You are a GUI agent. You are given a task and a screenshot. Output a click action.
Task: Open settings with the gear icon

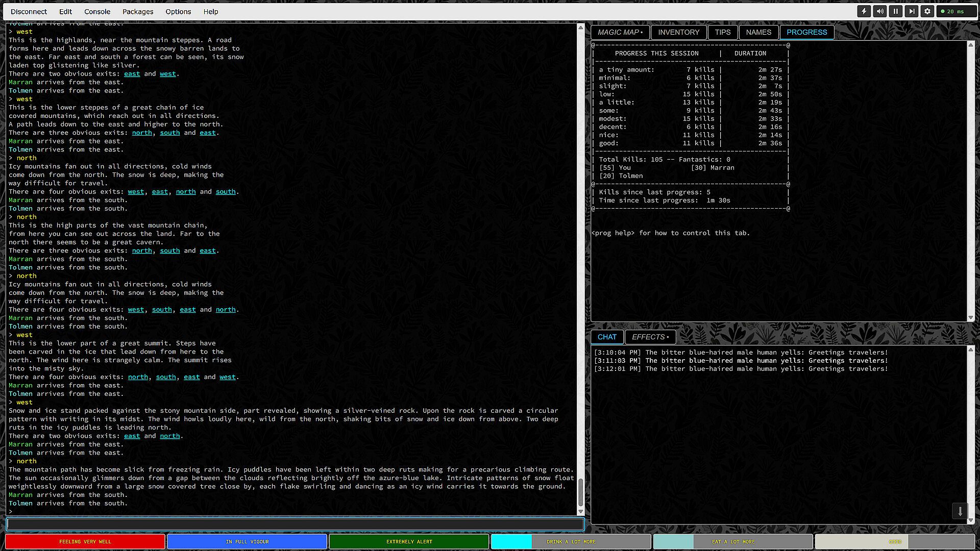[x=927, y=11]
